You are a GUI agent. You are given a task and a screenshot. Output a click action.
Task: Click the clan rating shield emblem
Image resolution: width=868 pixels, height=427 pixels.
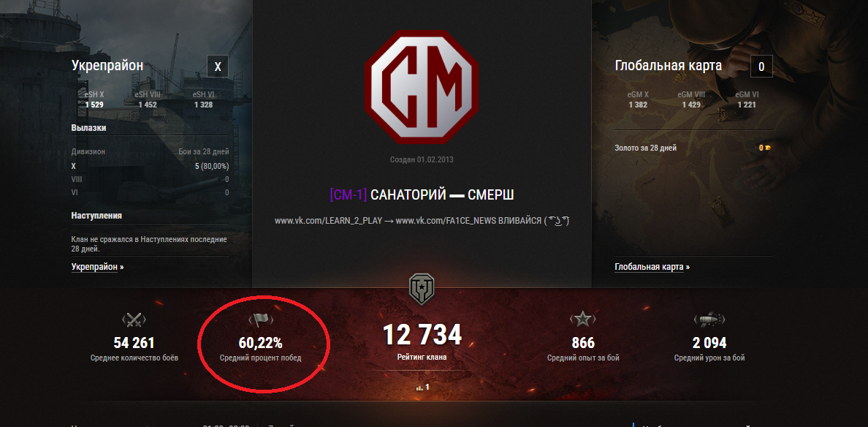422,288
